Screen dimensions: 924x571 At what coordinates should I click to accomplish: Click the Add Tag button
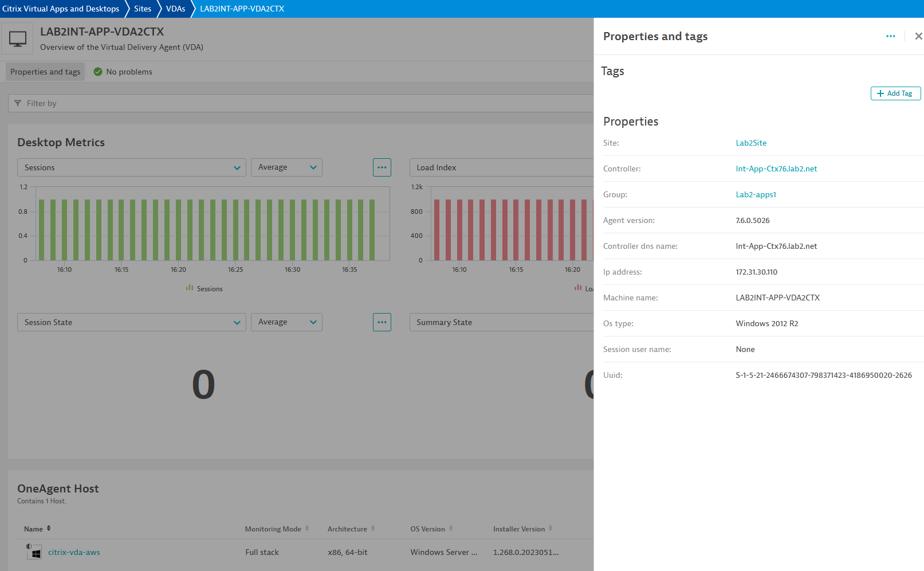[x=895, y=93]
